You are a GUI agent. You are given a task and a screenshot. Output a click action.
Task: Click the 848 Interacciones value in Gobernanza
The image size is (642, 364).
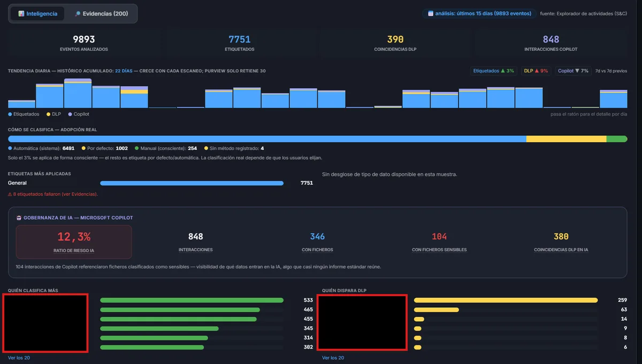196,236
